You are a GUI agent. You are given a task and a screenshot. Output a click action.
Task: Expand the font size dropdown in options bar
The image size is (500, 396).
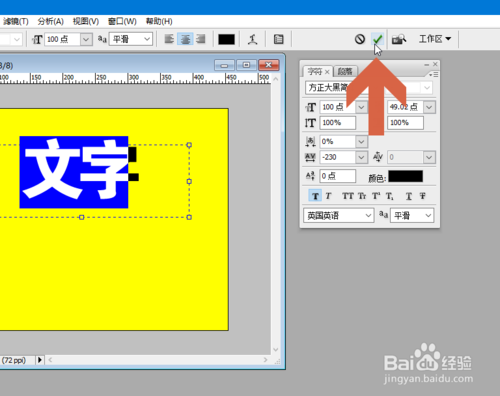tap(86, 39)
